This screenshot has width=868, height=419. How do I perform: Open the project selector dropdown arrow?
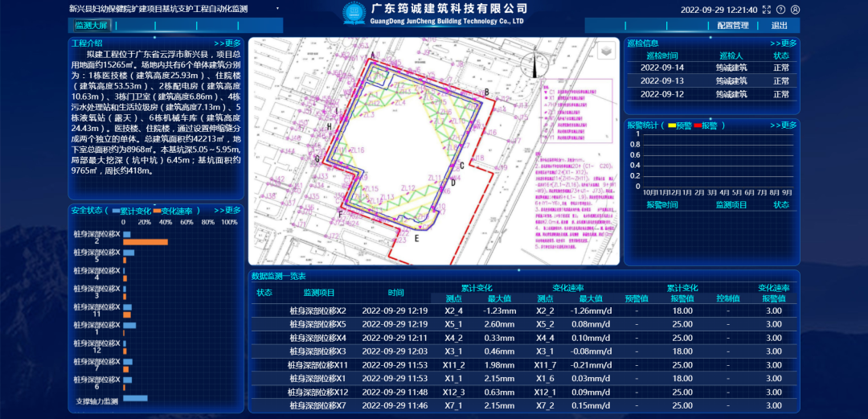[x=277, y=9]
